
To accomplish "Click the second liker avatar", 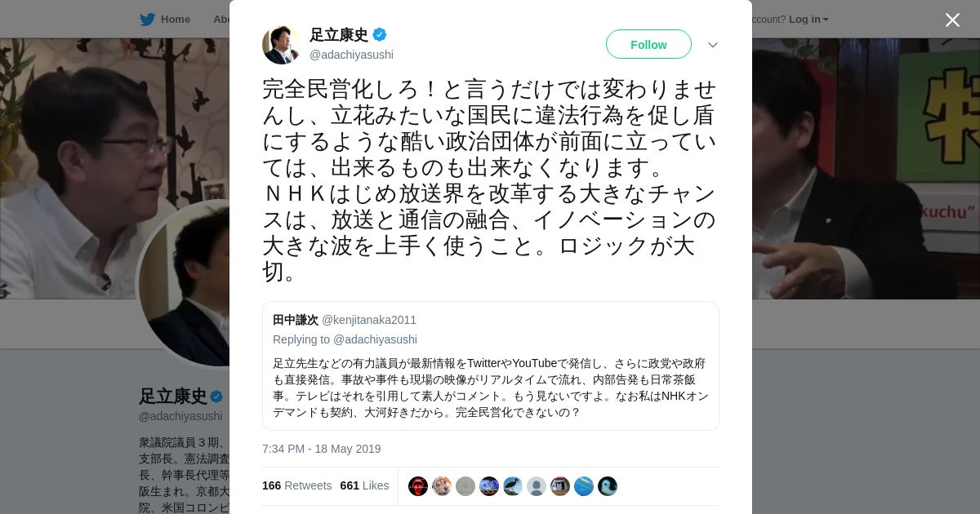I will (x=442, y=486).
